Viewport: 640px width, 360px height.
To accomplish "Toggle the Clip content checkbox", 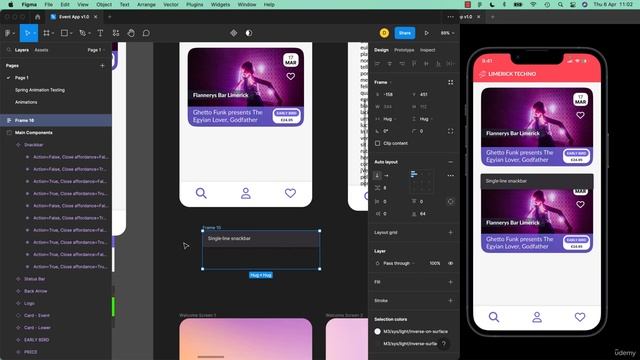I will pyautogui.click(x=378, y=143).
